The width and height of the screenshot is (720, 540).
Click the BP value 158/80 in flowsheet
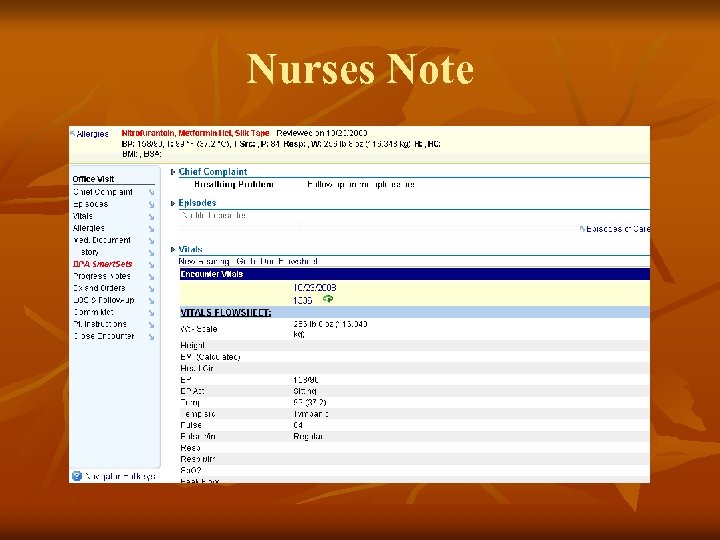click(x=306, y=380)
